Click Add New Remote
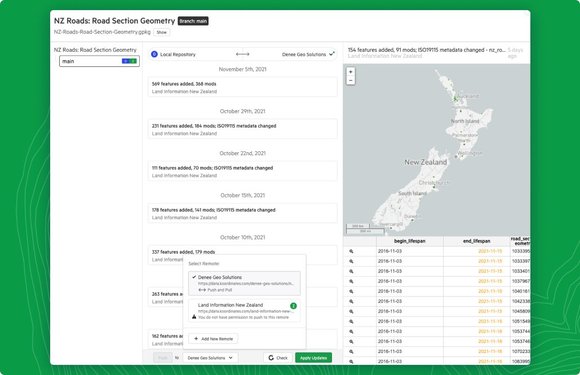 213,339
